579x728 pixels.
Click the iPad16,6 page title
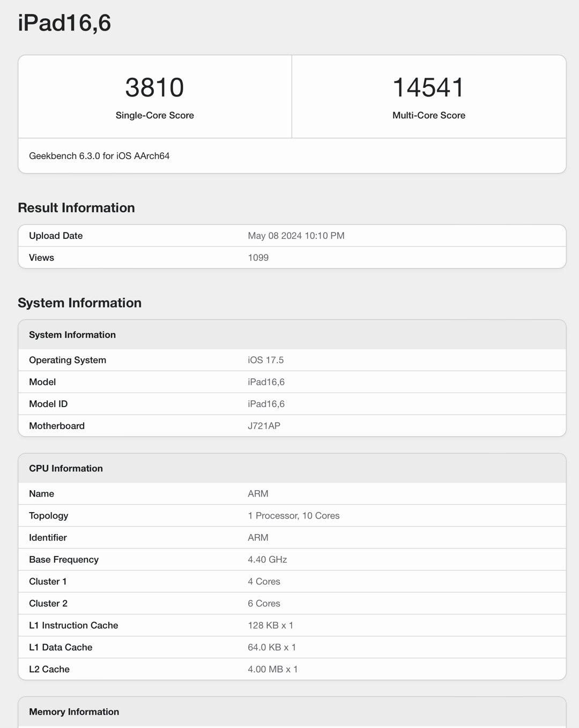(64, 23)
